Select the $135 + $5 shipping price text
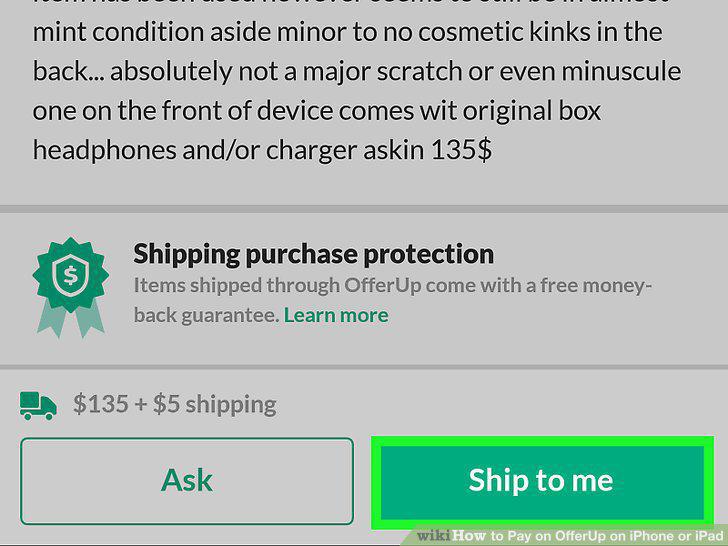The width and height of the screenshot is (728, 546). tap(175, 404)
